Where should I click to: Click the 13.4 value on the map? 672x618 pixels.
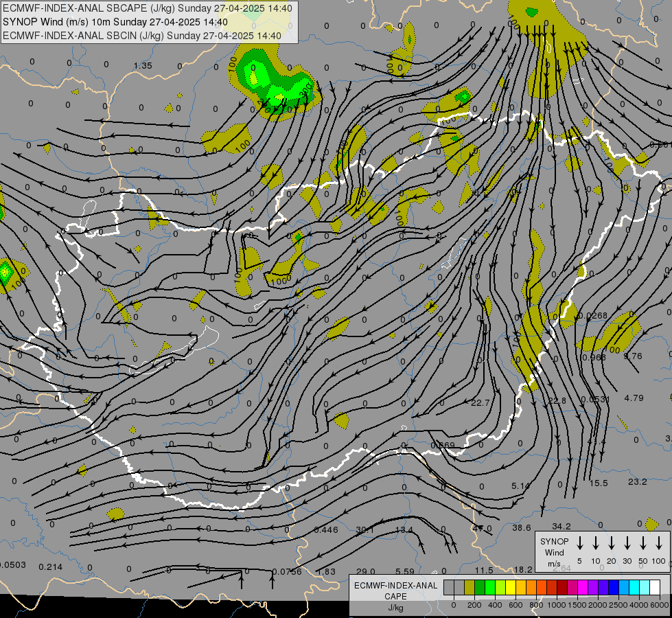point(404,529)
